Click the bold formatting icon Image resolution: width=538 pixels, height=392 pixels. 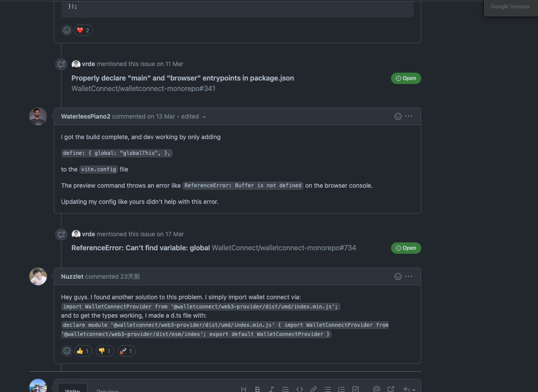click(x=258, y=389)
